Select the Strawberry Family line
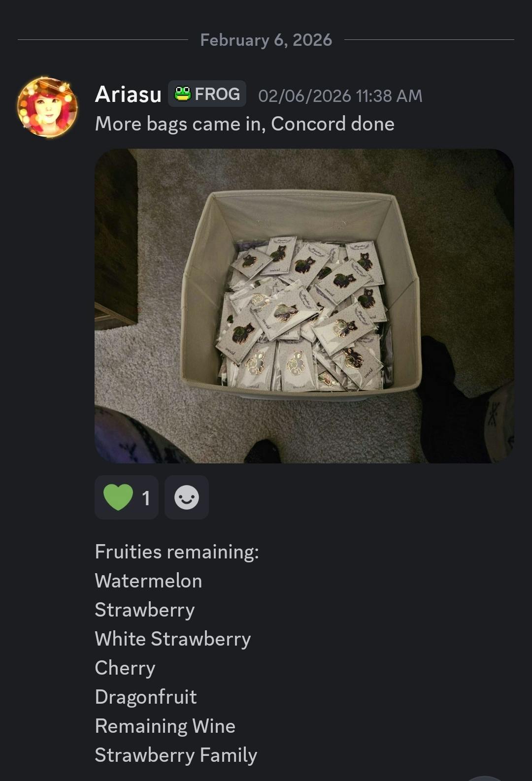 click(176, 755)
